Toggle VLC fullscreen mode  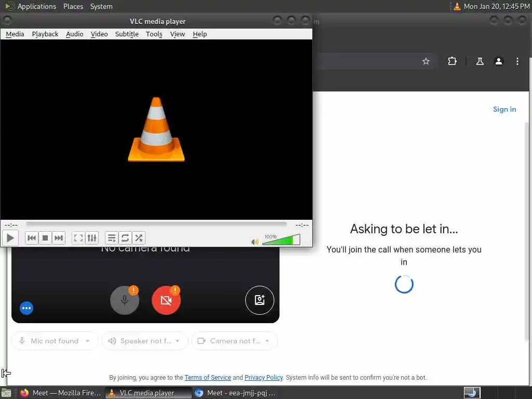pyautogui.click(x=78, y=238)
